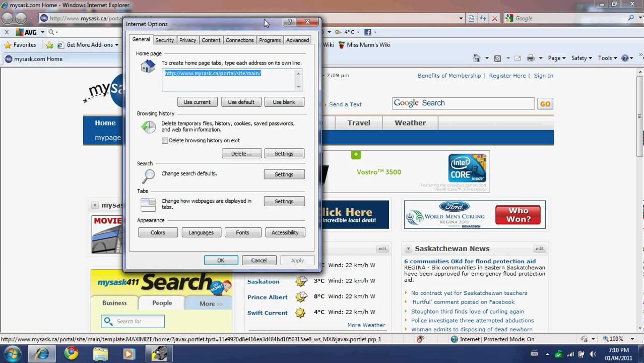Click the browser Back arrow button
Viewport: 644px width, 363px height.
(7, 18)
